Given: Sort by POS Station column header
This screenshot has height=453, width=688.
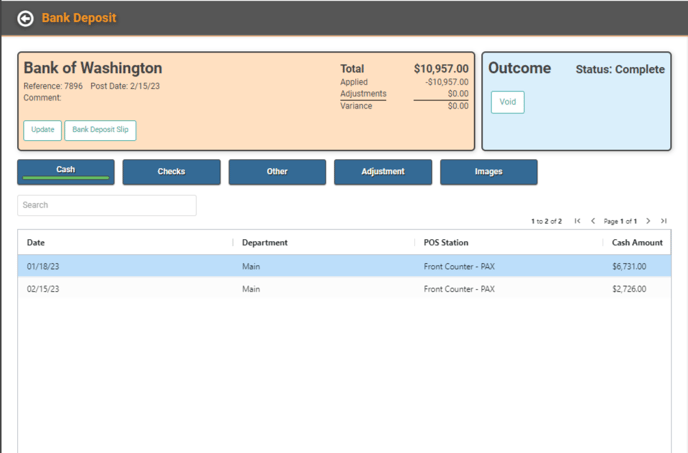Looking at the screenshot, I should (x=446, y=243).
